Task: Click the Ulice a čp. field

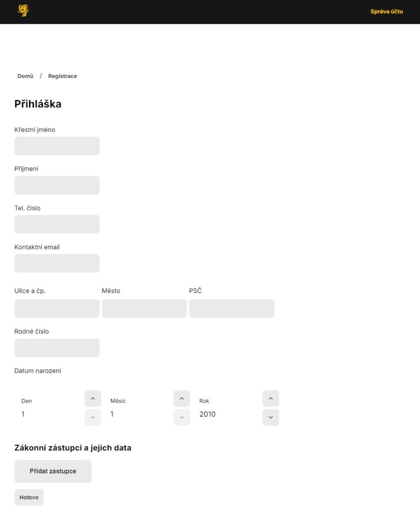Action: [x=57, y=309]
